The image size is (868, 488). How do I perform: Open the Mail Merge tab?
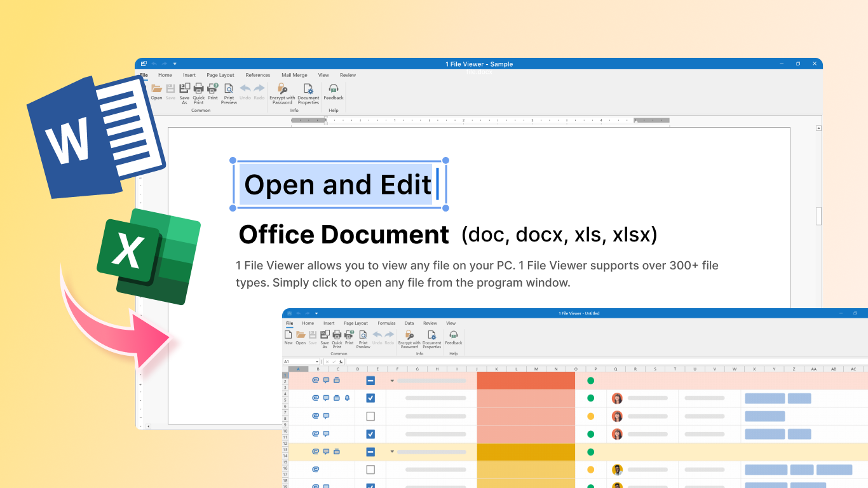[294, 75]
